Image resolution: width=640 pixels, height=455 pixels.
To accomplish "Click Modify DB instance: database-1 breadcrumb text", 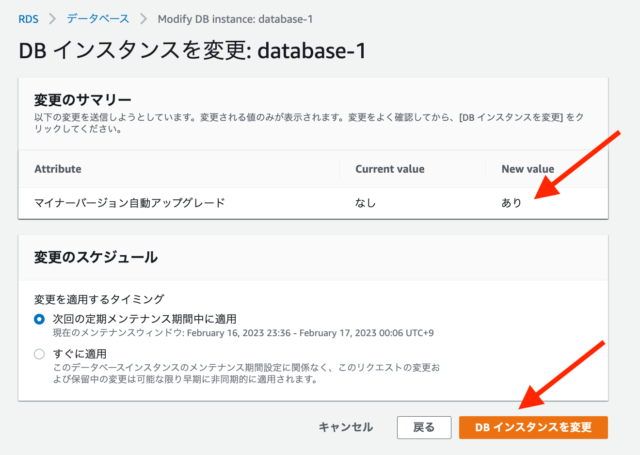I will (235, 19).
